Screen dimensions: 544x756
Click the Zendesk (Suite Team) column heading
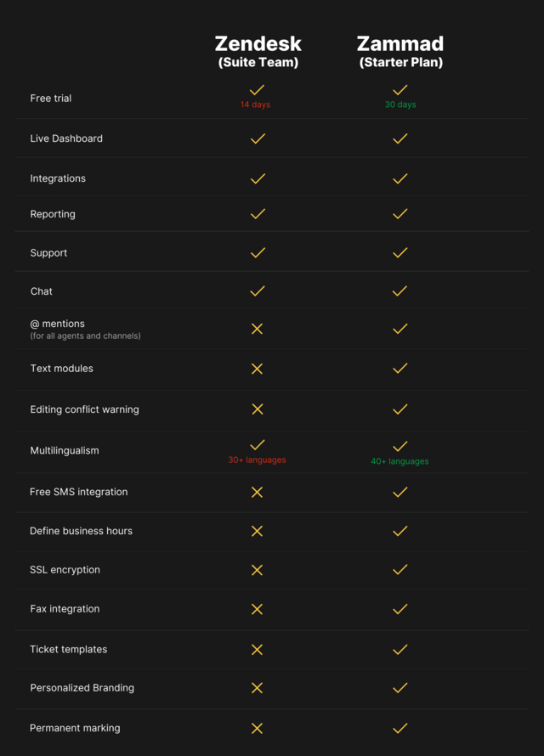click(258, 51)
